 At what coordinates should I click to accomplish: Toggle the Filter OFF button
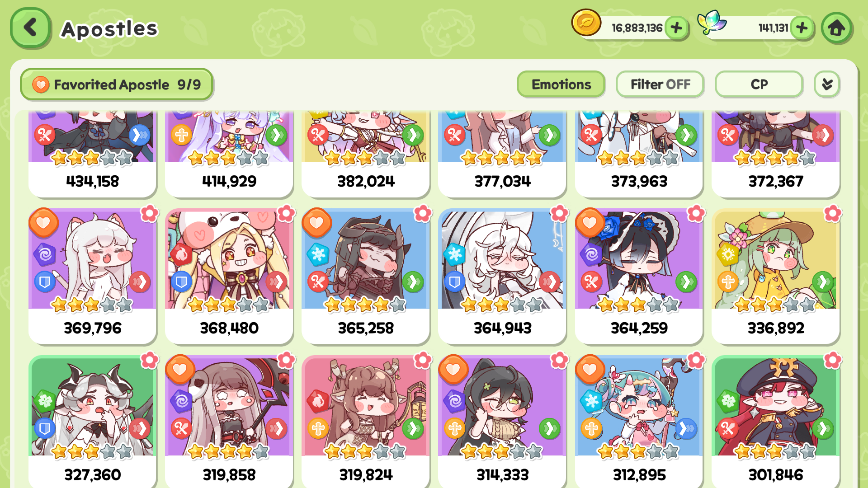coord(660,84)
